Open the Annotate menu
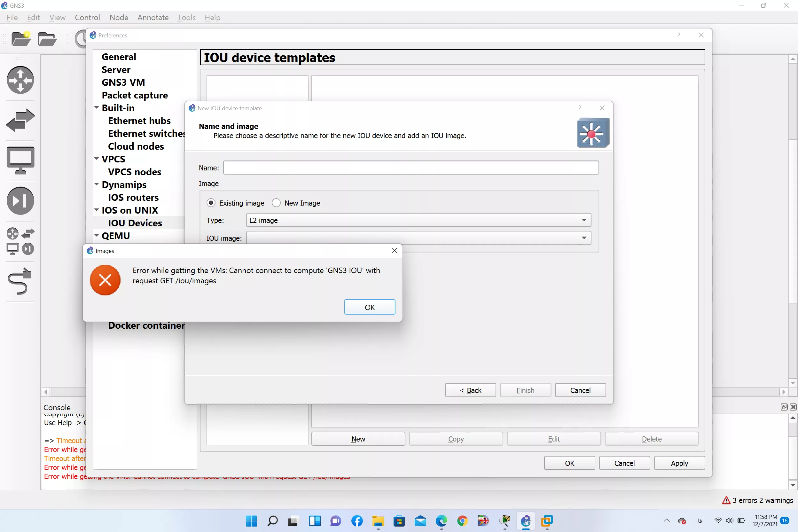This screenshot has height=532, width=798. (x=153, y=17)
